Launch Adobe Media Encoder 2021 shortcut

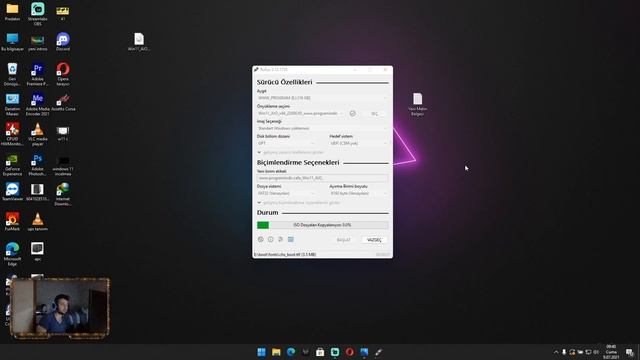pyautogui.click(x=38, y=104)
